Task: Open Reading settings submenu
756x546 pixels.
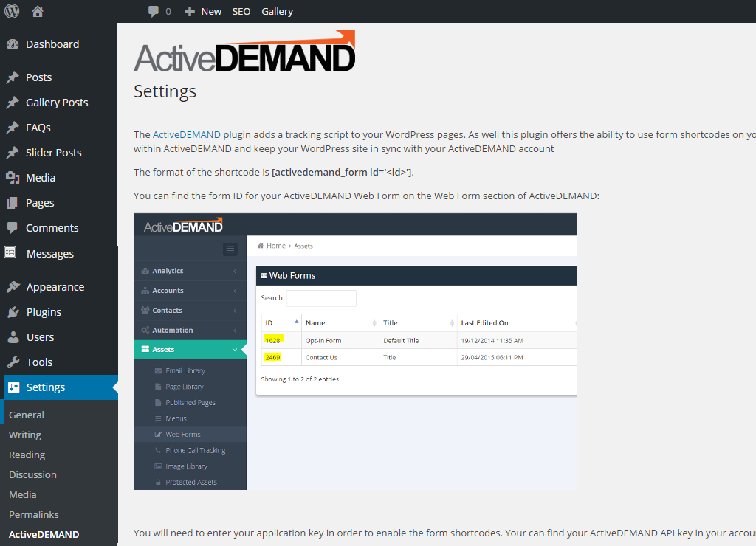Action: click(27, 455)
